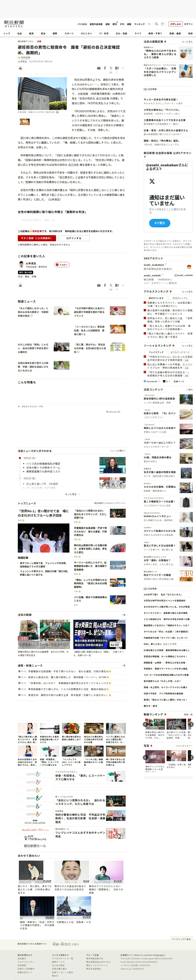Click Facebook share icon below author section
This screenshot has width=196, height=980.
click(x=105, y=285)
